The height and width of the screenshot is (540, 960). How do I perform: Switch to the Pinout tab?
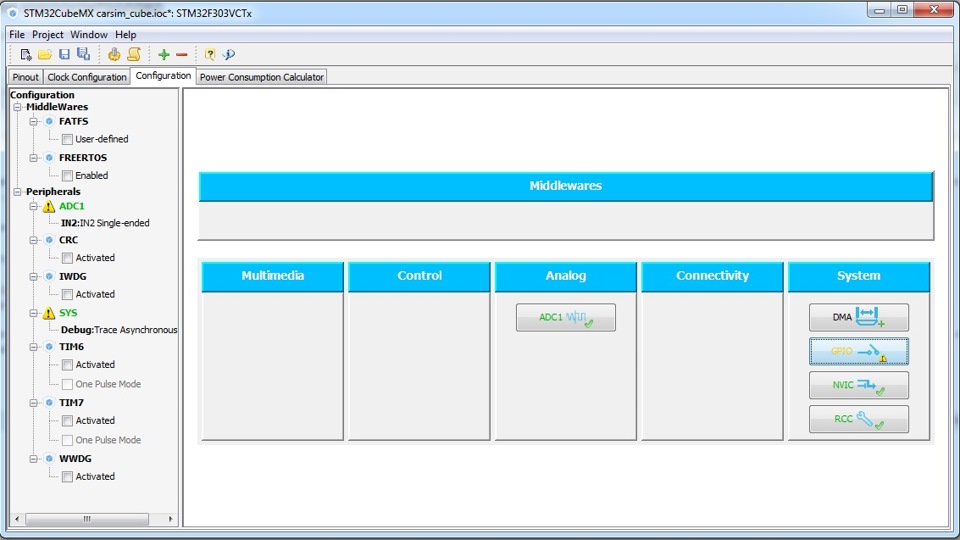coord(26,77)
